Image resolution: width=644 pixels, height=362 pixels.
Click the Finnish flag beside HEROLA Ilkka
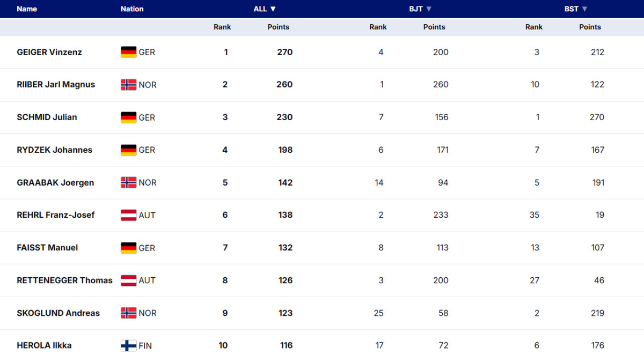coord(128,346)
